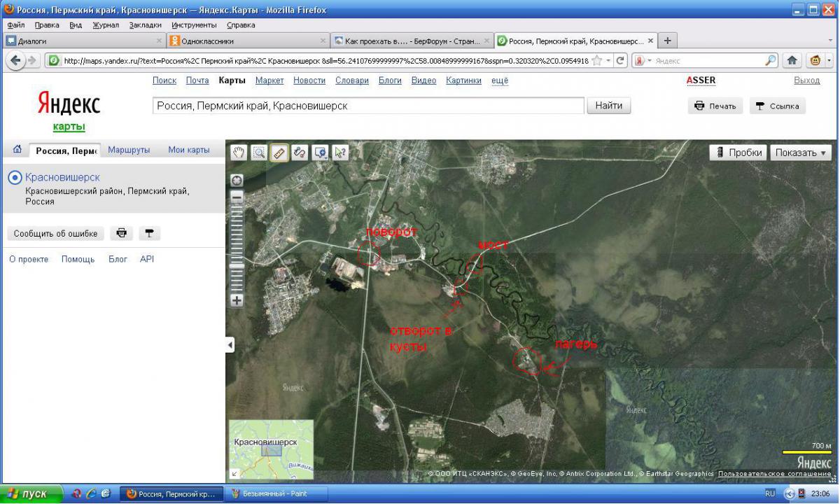Zoom in with the plus button
This screenshot has height=504, width=840.
[237, 300]
